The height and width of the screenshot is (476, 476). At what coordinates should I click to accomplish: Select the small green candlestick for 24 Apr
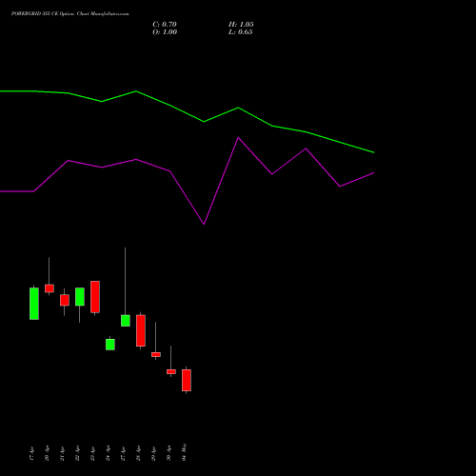tap(110, 345)
